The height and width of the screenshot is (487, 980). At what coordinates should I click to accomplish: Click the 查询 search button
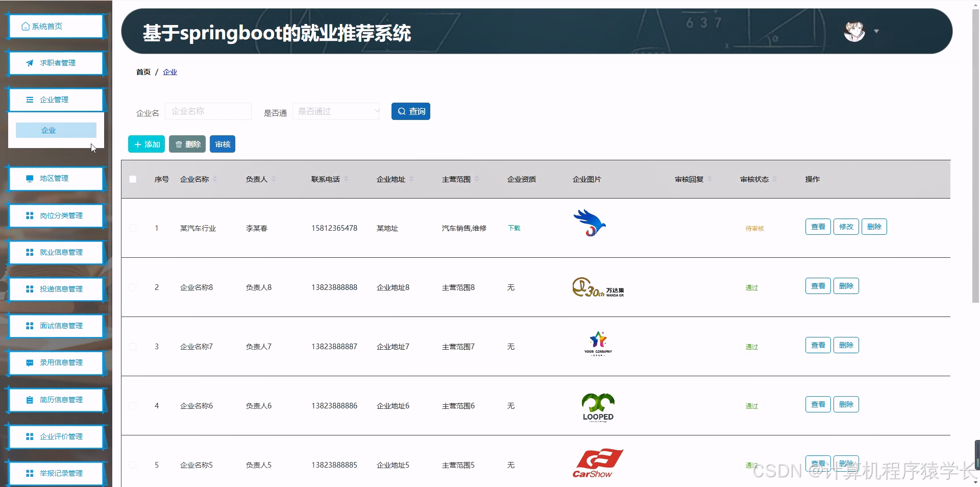click(411, 111)
